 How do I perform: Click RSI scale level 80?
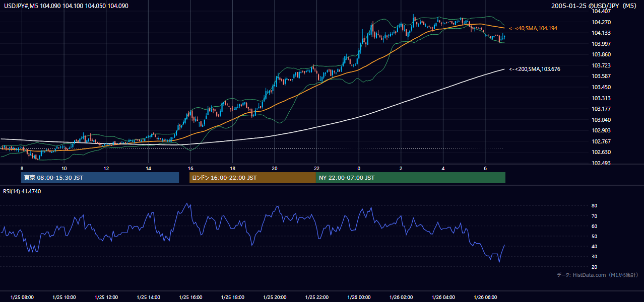(595, 206)
